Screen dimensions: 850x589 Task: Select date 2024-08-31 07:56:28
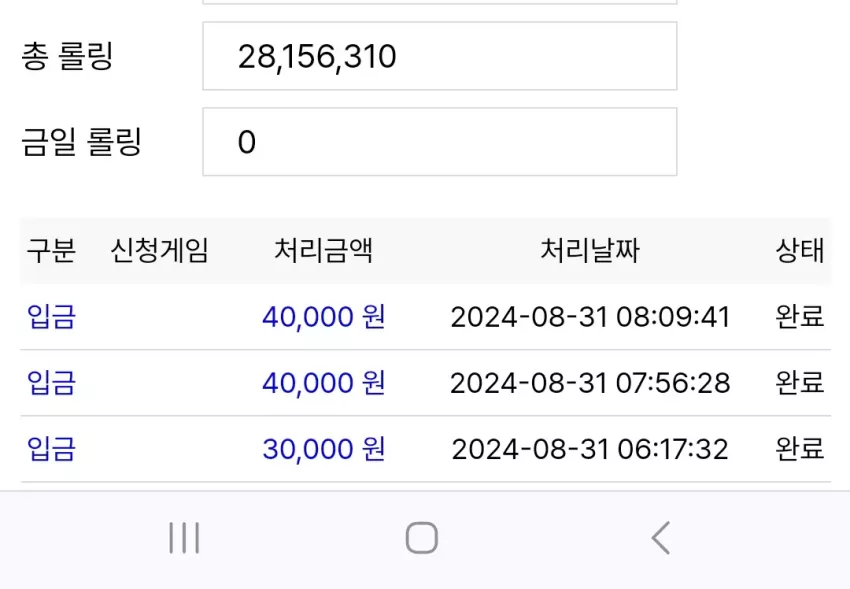[590, 383]
